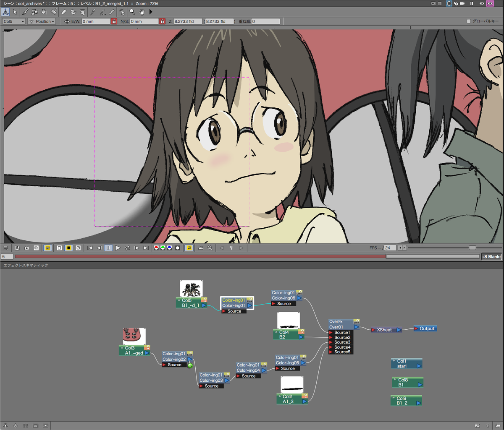
Task: Enable the グローバルキー checkbox
Action: coord(469,21)
